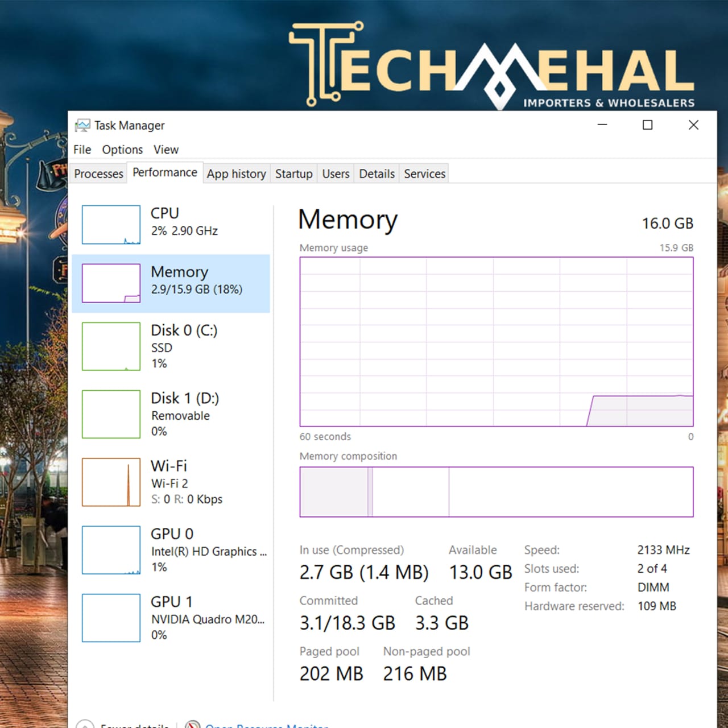Screen dimensions: 728x728
Task: Open the Options menu
Action: click(122, 150)
